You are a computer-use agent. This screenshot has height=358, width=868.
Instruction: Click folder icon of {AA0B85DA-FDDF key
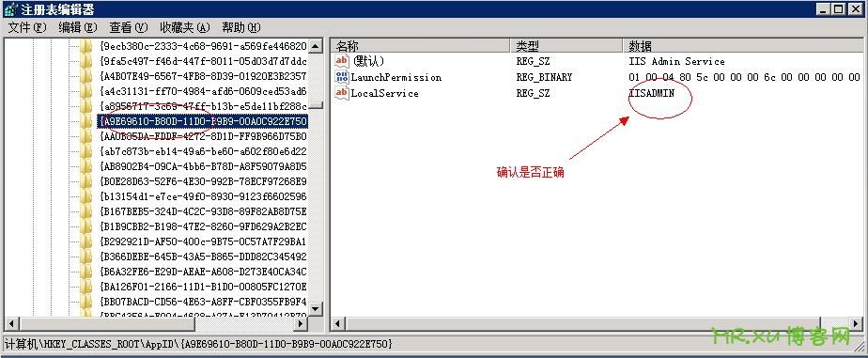point(85,135)
